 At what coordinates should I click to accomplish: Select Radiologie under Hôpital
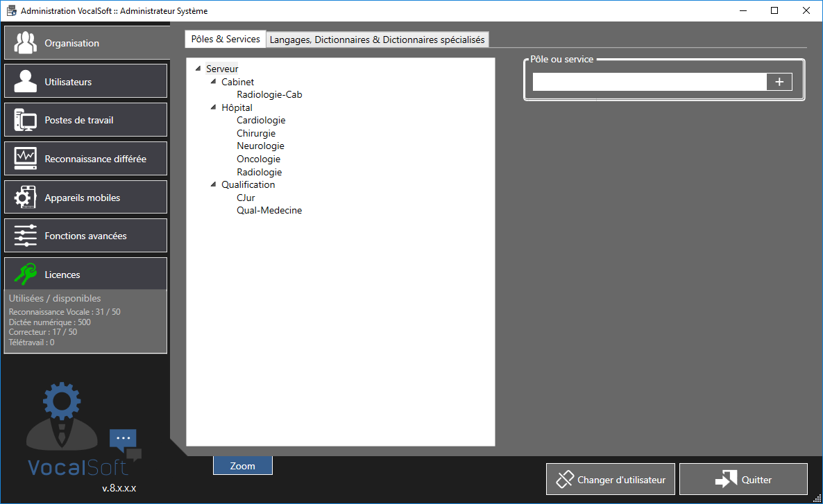click(x=260, y=172)
